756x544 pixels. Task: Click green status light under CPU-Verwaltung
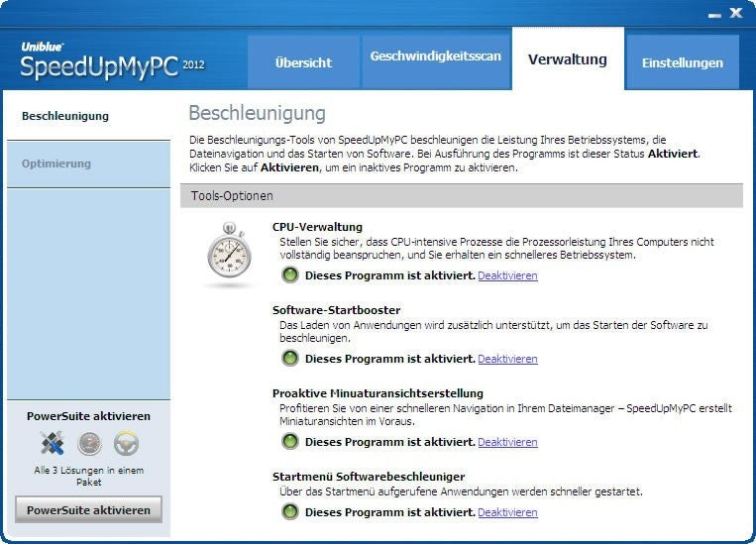point(289,275)
